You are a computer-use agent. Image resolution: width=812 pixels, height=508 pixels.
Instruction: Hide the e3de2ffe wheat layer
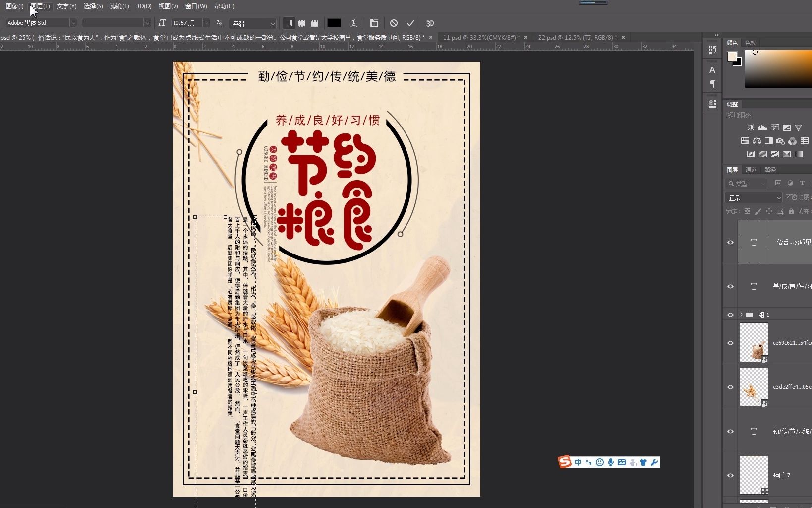coord(730,387)
